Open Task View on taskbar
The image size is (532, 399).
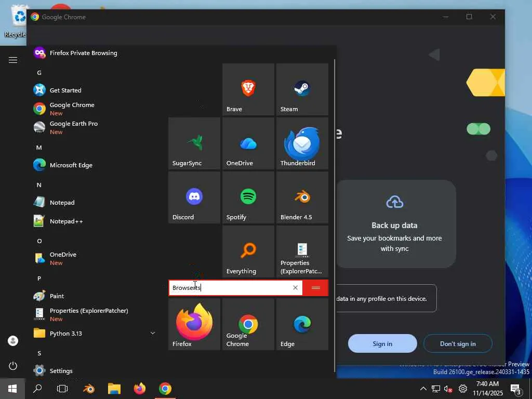[x=62, y=389]
